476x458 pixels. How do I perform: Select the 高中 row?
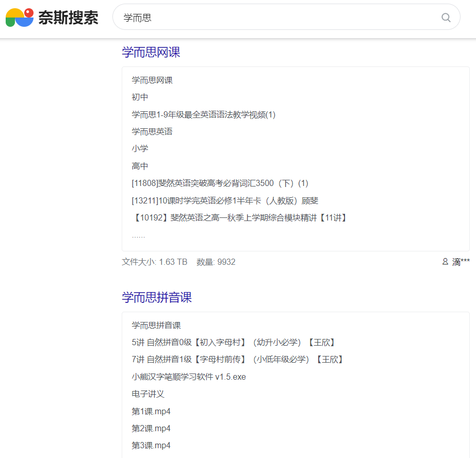click(x=140, y=166)
